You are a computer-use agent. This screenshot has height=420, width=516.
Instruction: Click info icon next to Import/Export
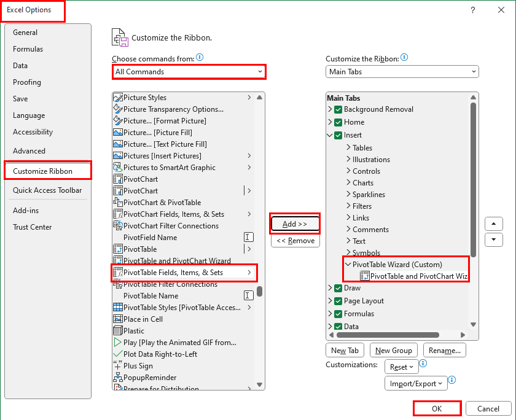coord(452,380)
